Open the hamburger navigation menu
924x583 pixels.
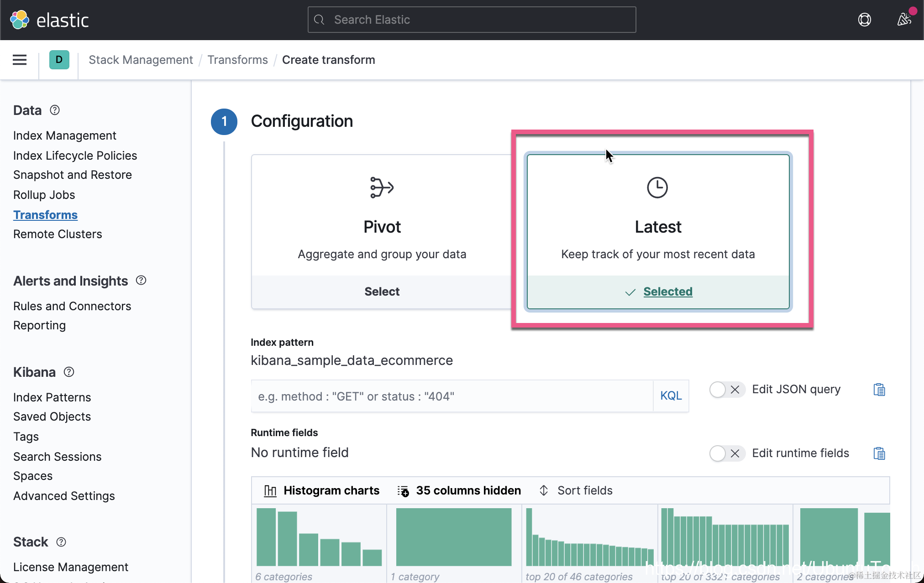click(19, 60)
